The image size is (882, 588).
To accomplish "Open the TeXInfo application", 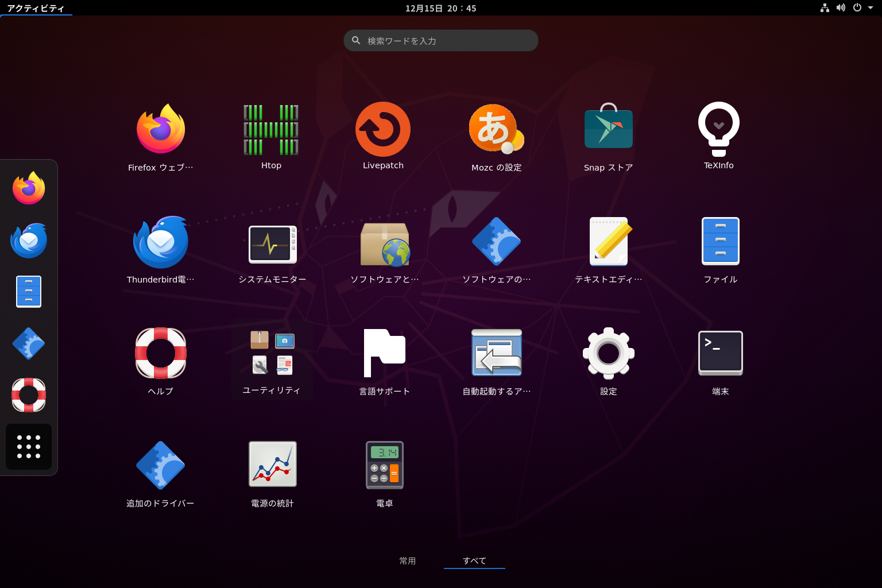I will pos(719,129).
